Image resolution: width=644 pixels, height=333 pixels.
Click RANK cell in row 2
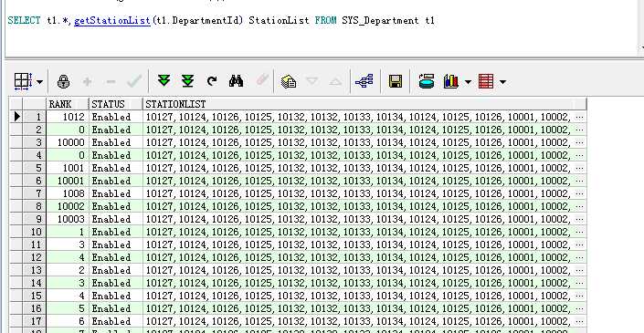pos(68,130)
